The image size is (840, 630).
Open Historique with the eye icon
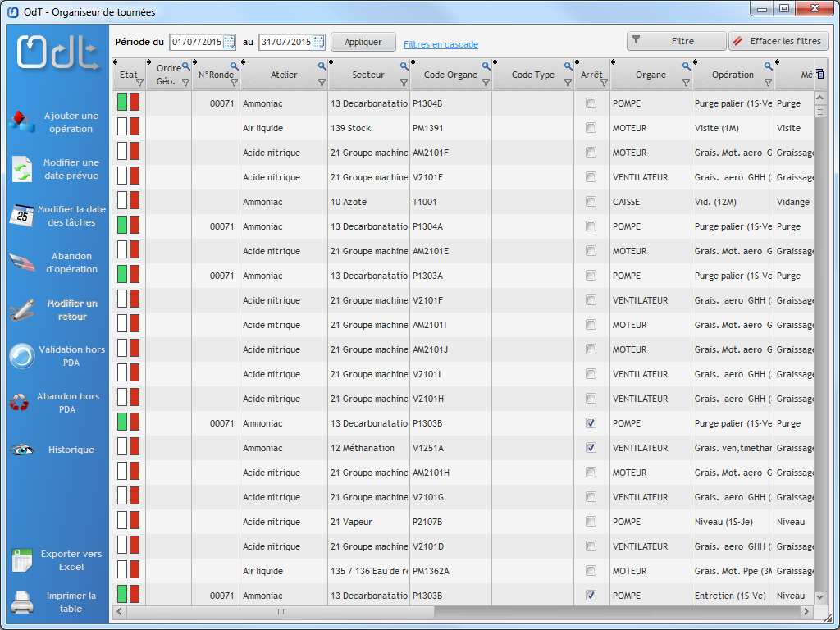(x=21, y=450)
